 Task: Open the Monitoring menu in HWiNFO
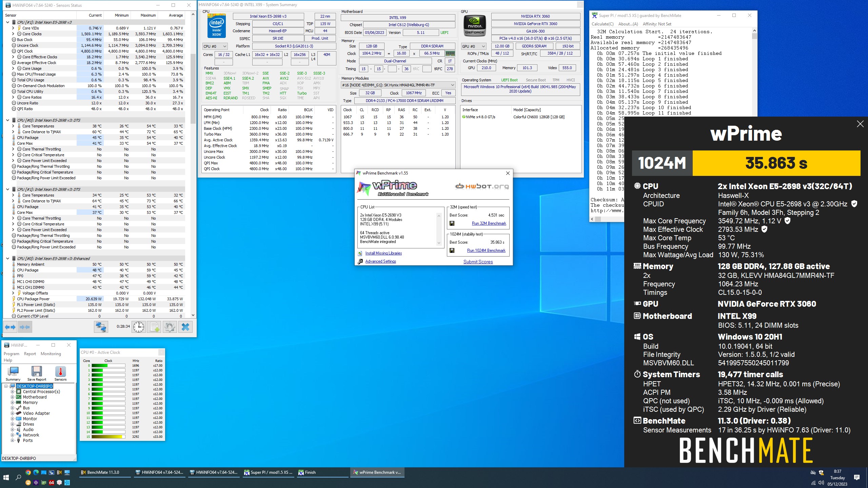[51, 354]
